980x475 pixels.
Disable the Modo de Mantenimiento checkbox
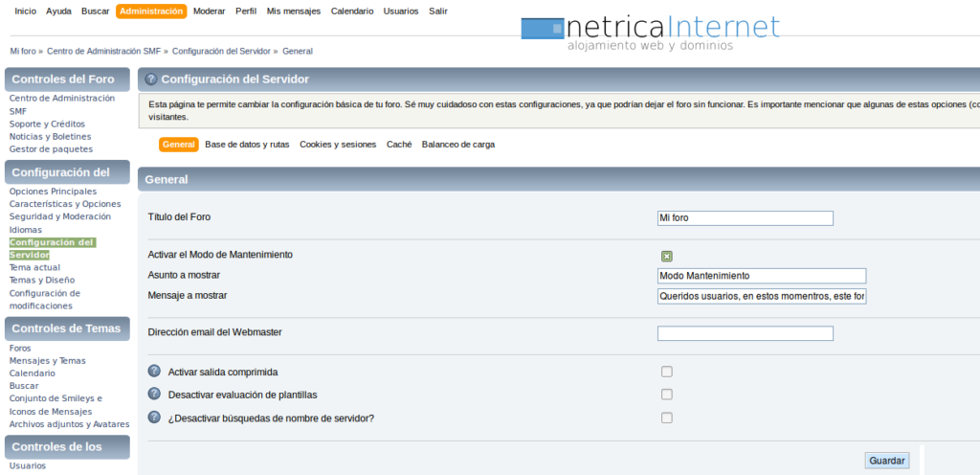[667, 256]
